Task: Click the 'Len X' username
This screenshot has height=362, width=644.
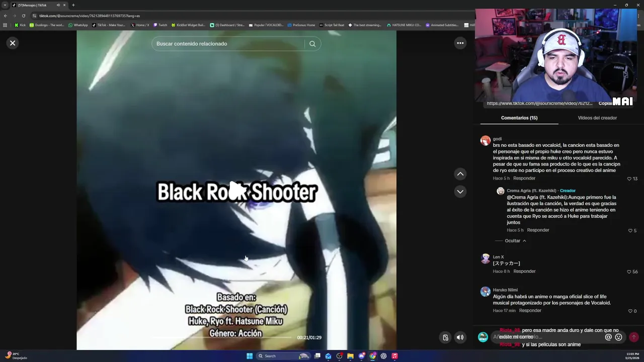Action: tap(498, 257)
